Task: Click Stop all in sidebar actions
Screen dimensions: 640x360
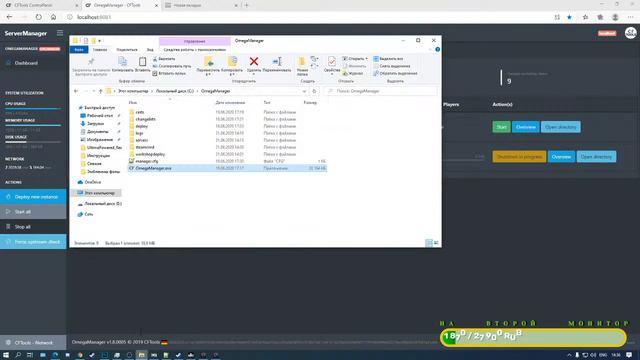Action: point(33,227)
